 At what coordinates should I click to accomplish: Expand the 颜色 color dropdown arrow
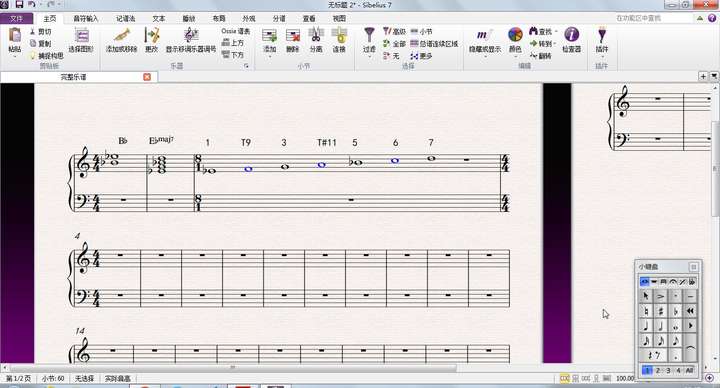[515, 56]
